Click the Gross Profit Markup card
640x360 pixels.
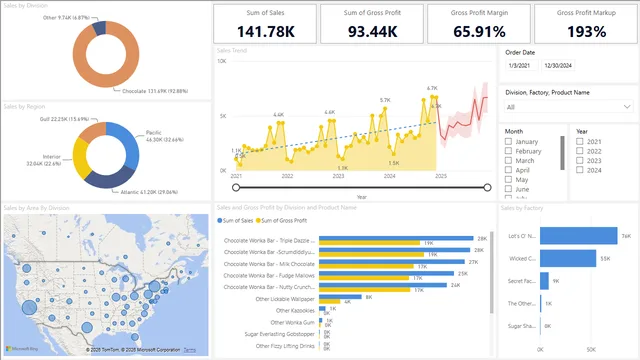[x=586, y=24]
